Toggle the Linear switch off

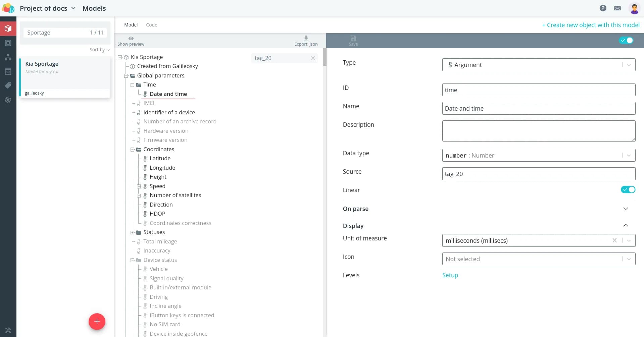tap(628, 190)
